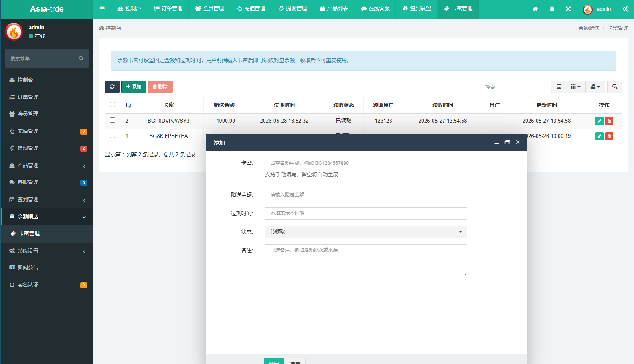Focus the 赠送金额 input field
The height and width of the screenshot is (364, 634).
click(x=366, y=195)
